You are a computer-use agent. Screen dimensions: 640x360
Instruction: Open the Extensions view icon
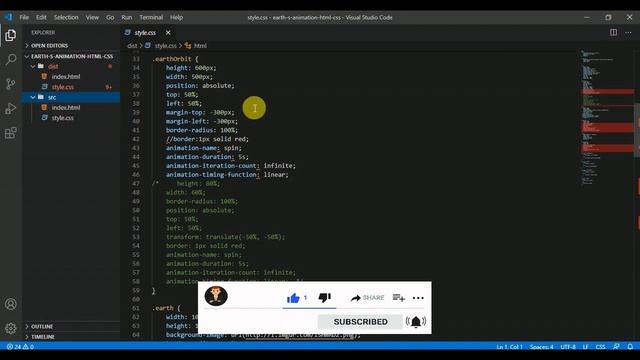tap(11, 133)
